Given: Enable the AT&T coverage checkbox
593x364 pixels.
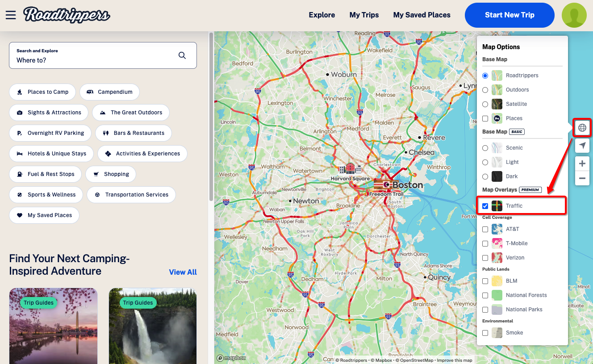Looking at the screenshot, I should tap(485, 229).
